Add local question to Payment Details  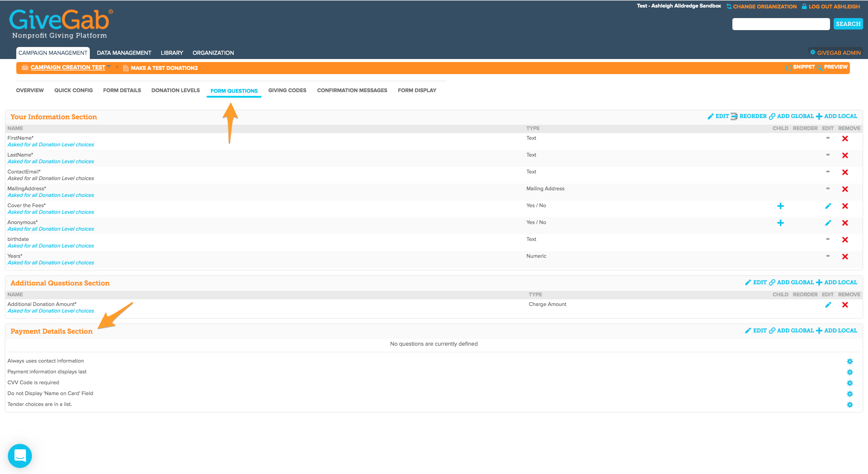click(836, 331)
